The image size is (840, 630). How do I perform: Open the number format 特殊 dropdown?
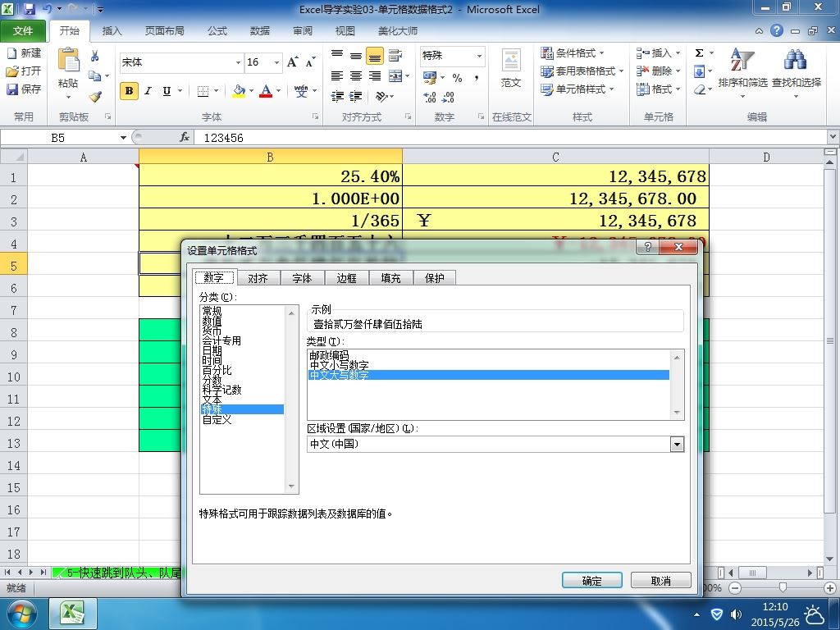coord(479,56)
